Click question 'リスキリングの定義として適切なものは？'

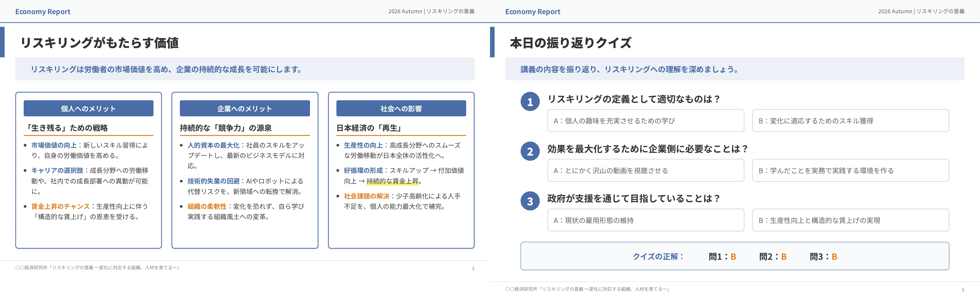point(634,99)
